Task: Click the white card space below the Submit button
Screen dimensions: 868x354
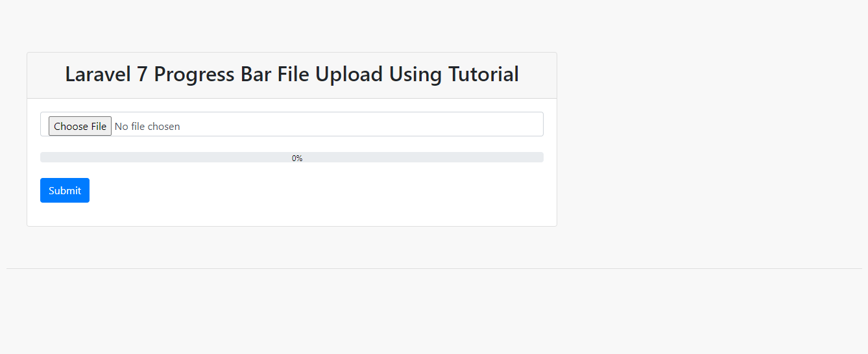Action: (292, 214)
